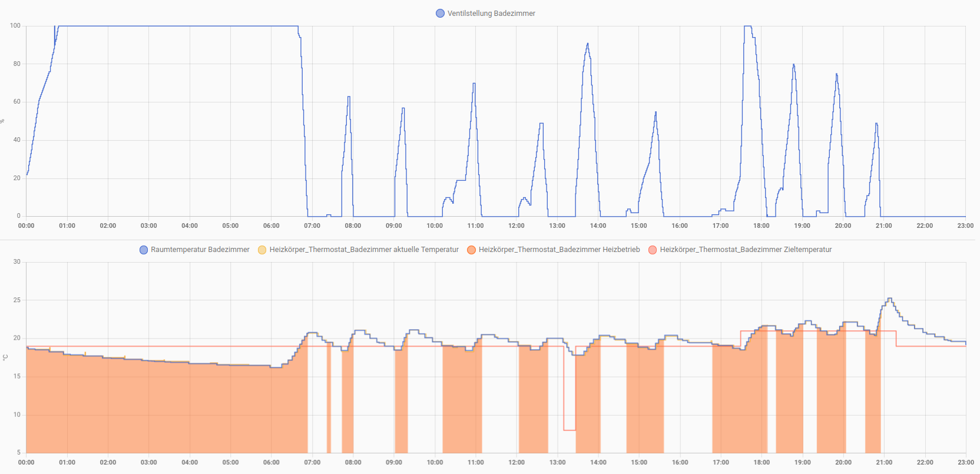The height and width of the screenshot is (474, 980).
Task: Toggle the Heizbetrieb legend label text
Action: [x=559, y=250]
